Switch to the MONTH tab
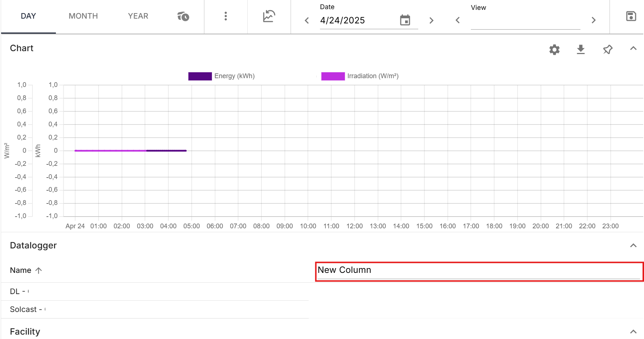The height and width of the screenshot is (339, 644). pos(83,16)
